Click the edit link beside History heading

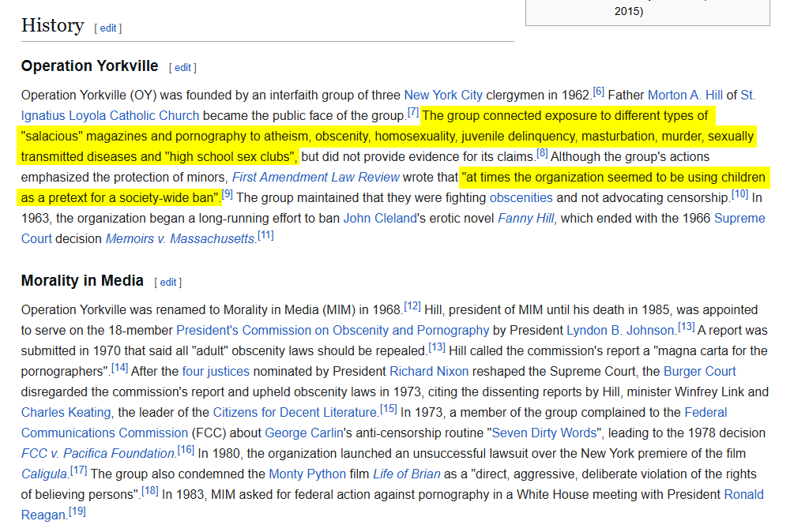click(x=108, y=28)
